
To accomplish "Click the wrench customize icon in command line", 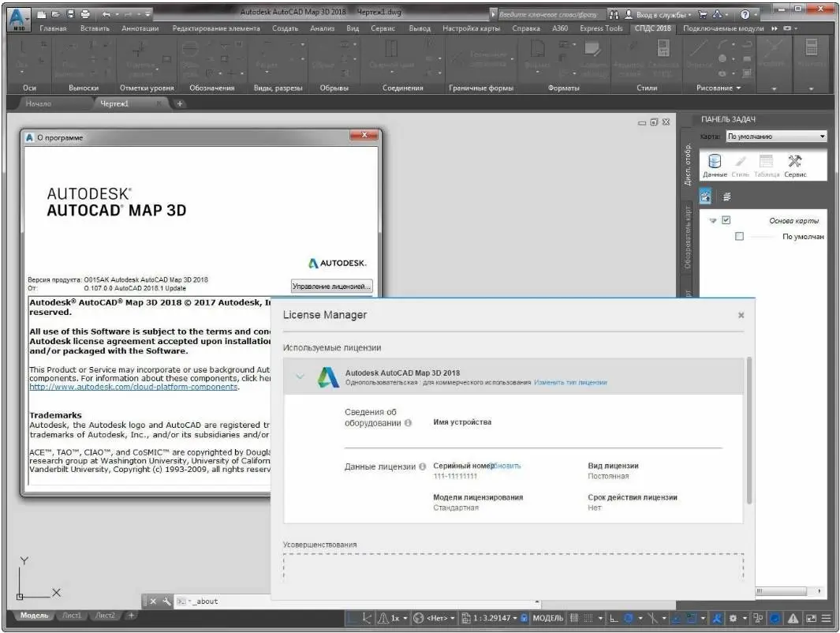I will pos(166,601).
